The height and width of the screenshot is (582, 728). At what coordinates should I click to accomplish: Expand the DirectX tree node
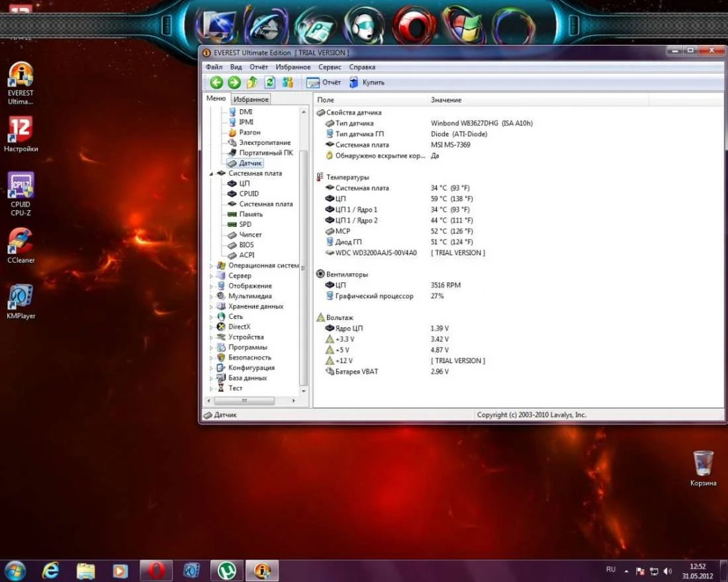click(212, 327)
